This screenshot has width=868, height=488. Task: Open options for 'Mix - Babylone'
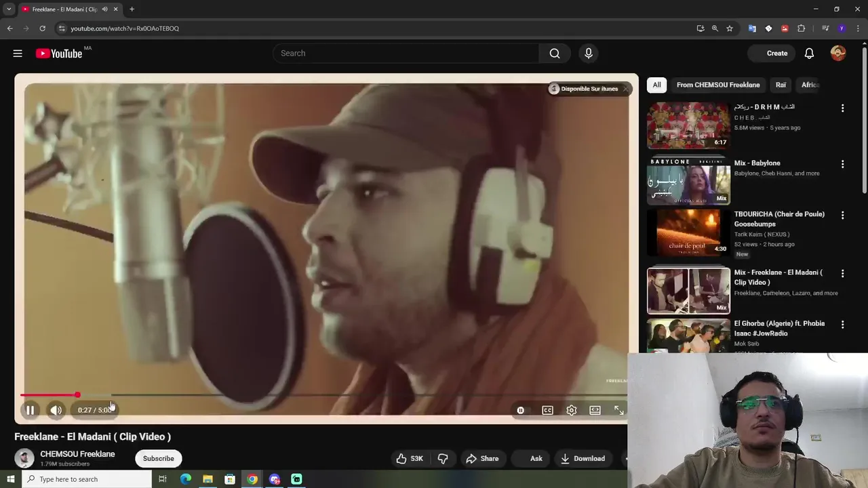(842, 164)
